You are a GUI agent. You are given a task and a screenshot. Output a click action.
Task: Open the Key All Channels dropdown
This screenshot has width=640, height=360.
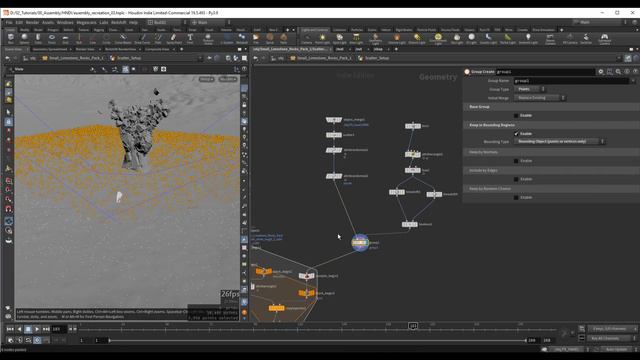coord(611,338)
